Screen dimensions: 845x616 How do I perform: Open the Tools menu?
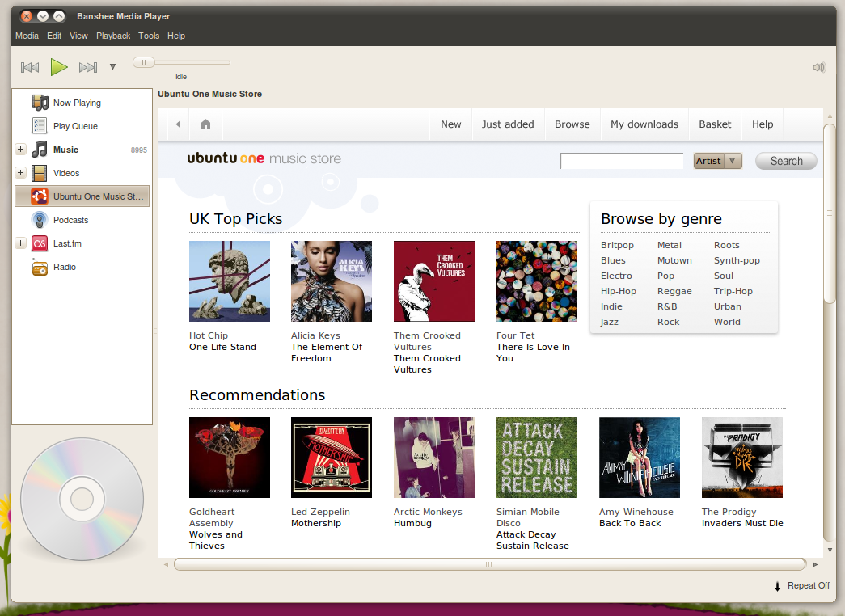149,36
